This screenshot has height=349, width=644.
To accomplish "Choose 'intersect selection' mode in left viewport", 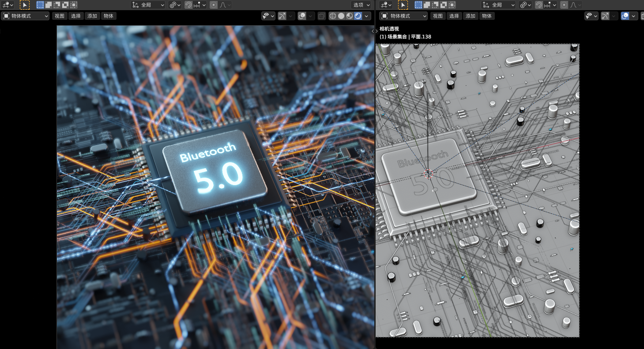I will 74,5.
